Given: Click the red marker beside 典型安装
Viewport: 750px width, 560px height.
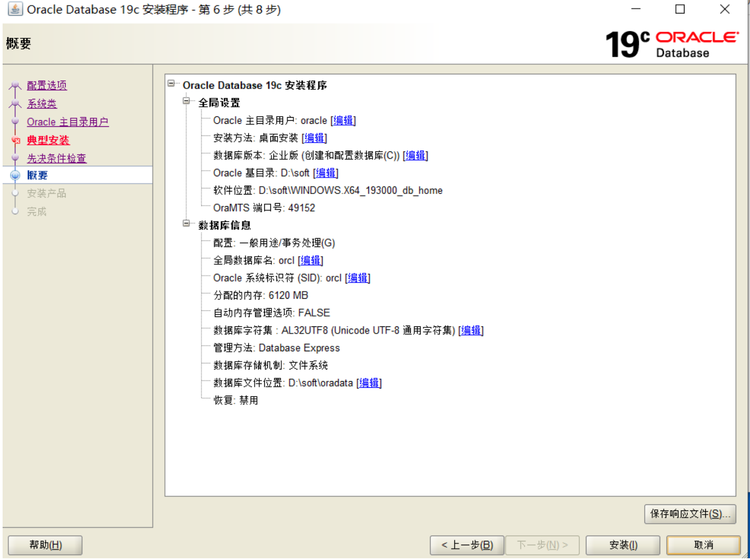Looking at the screenshot, I should pyautogui.click(x=16, y=140).
